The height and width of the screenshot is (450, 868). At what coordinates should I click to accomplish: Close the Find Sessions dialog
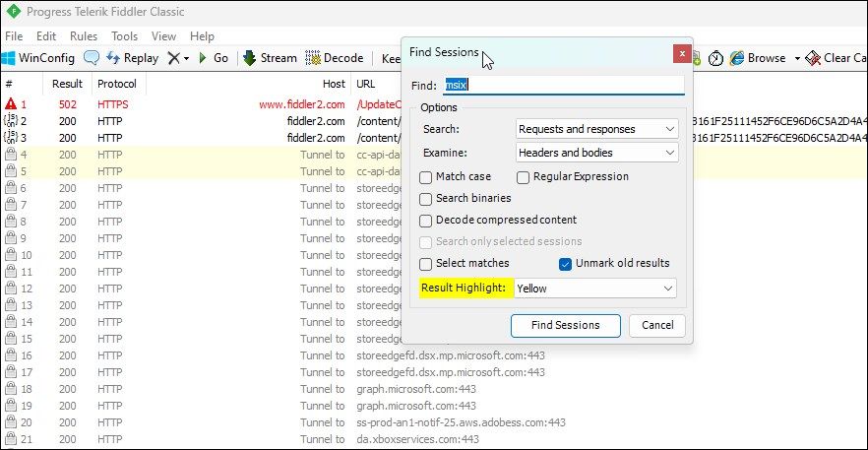pyautogui.click(x=682, y=54)
